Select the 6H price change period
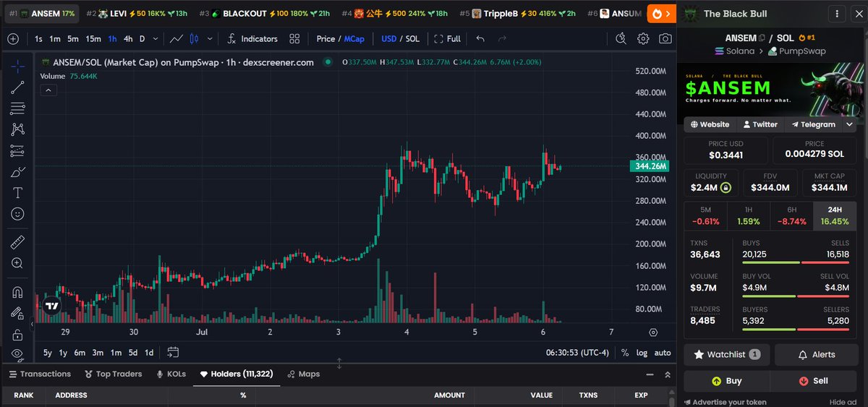The width and height of the screenshot is (868, 407). pyautogui.click(x=792, y=215)
